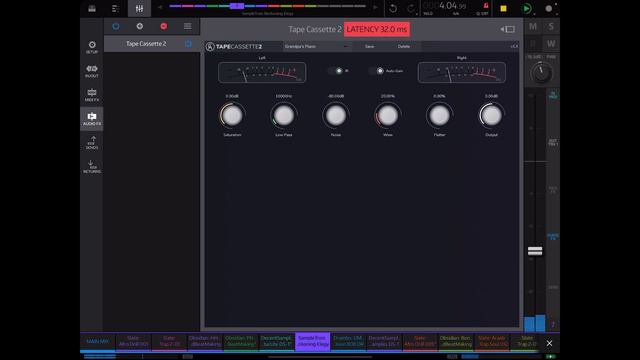
Task: Toggle Tape Cassette 2 power in effect list
Action: (x=188, y=44)
